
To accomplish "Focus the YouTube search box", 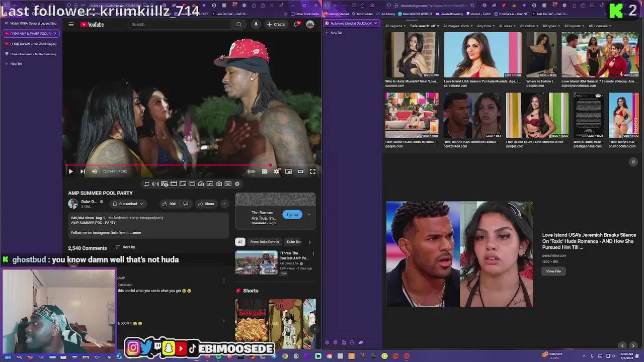I will coord(180,24).
